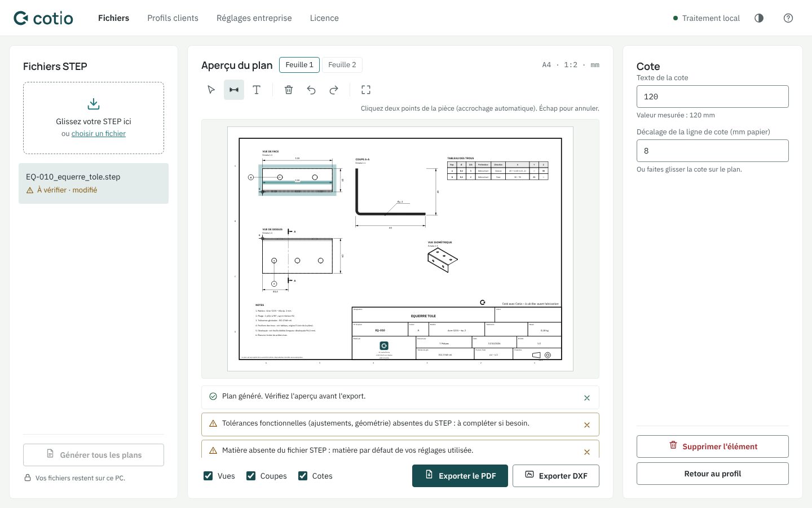Open fullscreen plan preview
Viewport: 812px width, 508px height.
click(x=366, y=90)
